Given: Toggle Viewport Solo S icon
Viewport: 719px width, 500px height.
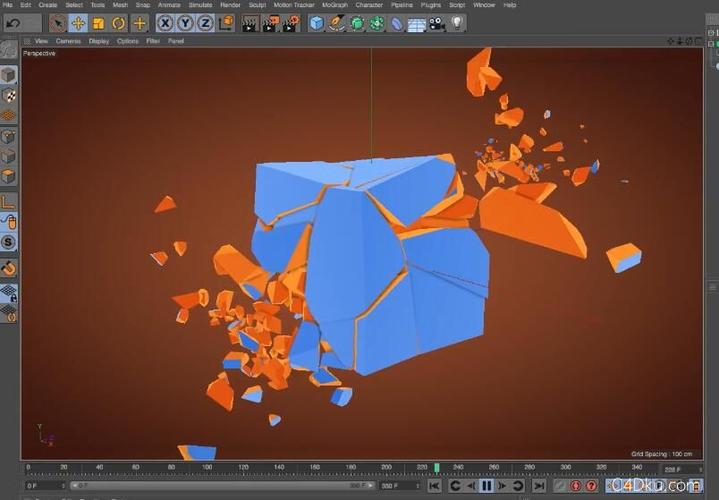Looking at the screenshot, I should point(9,242).
